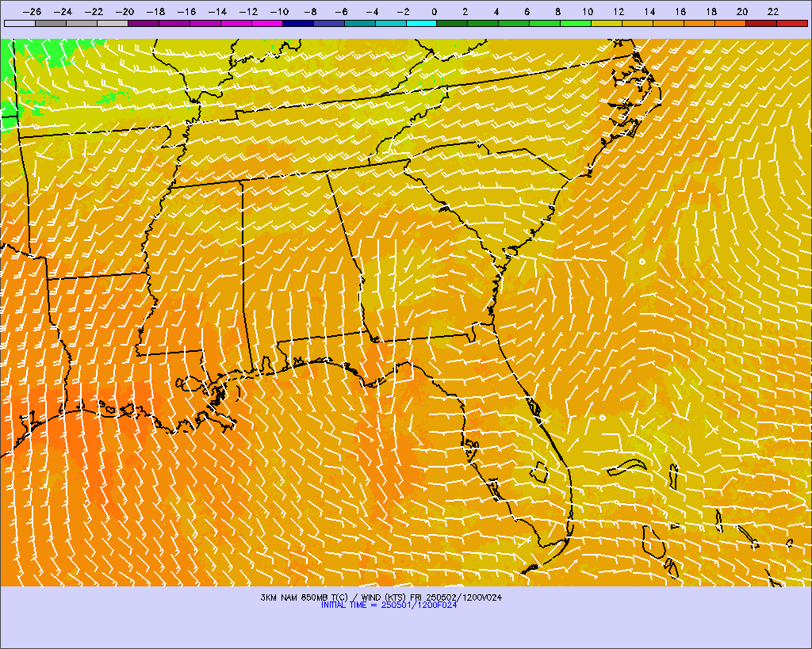Viewport: 812px width, 649px height.
Task: Select the lavender swatch left of -26
Action: pyautogui.click(x=20, y=23)
